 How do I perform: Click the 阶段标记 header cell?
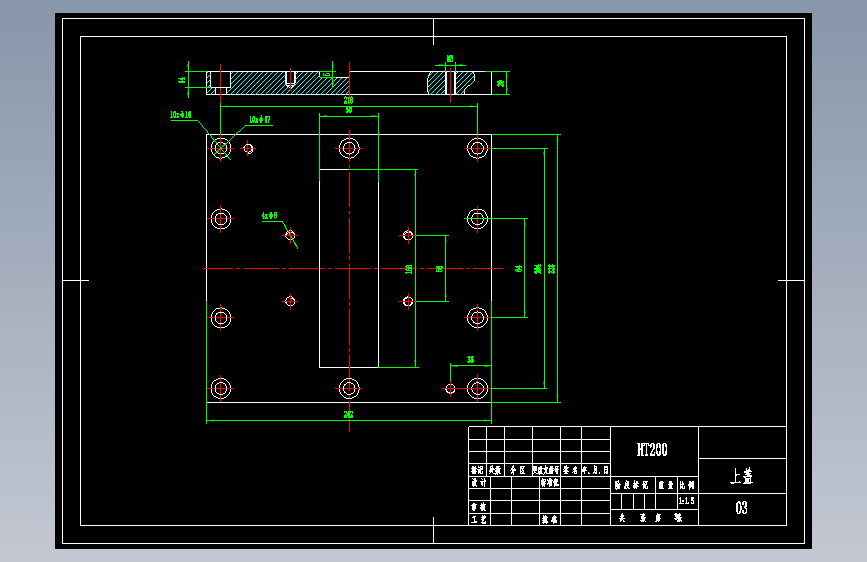point(631,485)
